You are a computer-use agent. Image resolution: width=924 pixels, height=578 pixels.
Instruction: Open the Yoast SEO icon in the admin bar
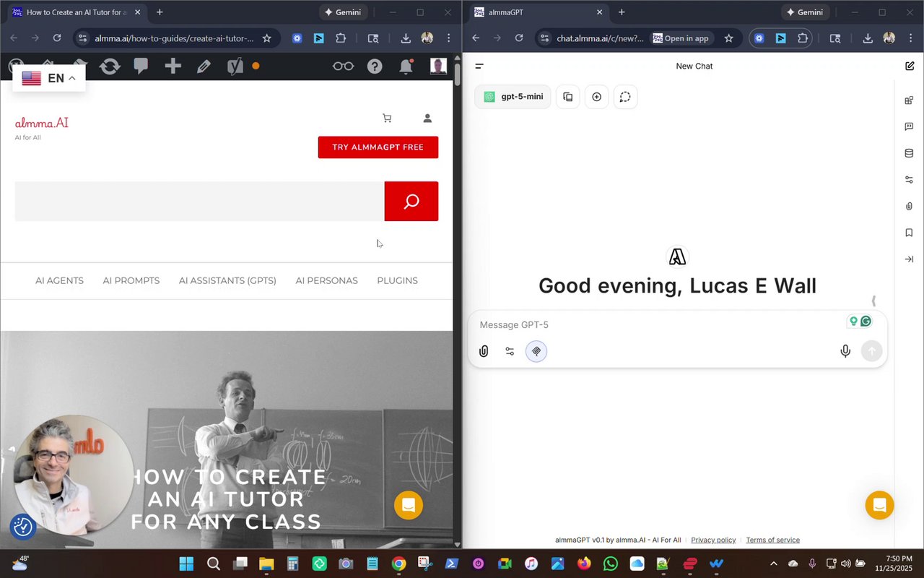click(235, 66)
